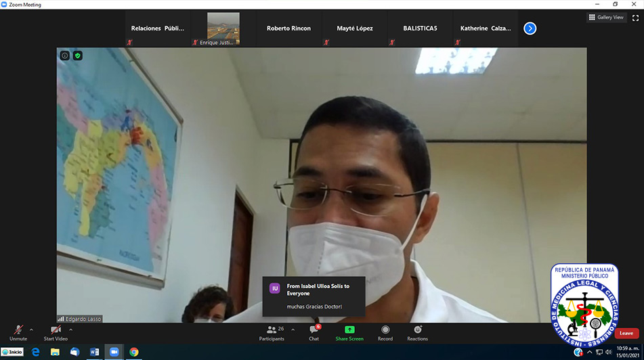The height and width of the screenshot is (360, 644).
Task: Open the network tray icon
Action: pyautogui.click(x=599, y=352)
